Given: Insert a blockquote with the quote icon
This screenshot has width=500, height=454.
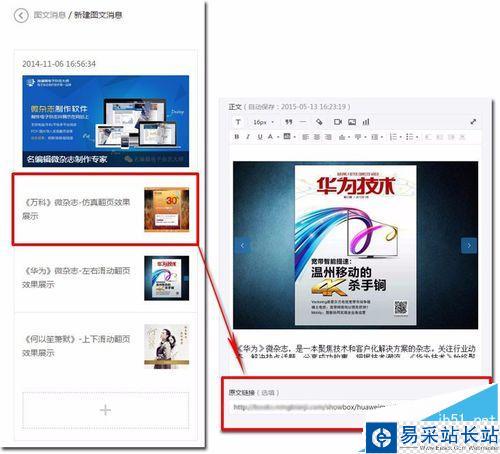Looking at the screenshot, I should coord(289,122).
